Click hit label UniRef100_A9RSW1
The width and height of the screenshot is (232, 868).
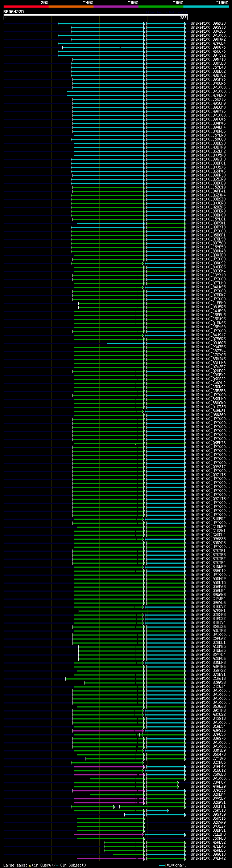(208, 223)
